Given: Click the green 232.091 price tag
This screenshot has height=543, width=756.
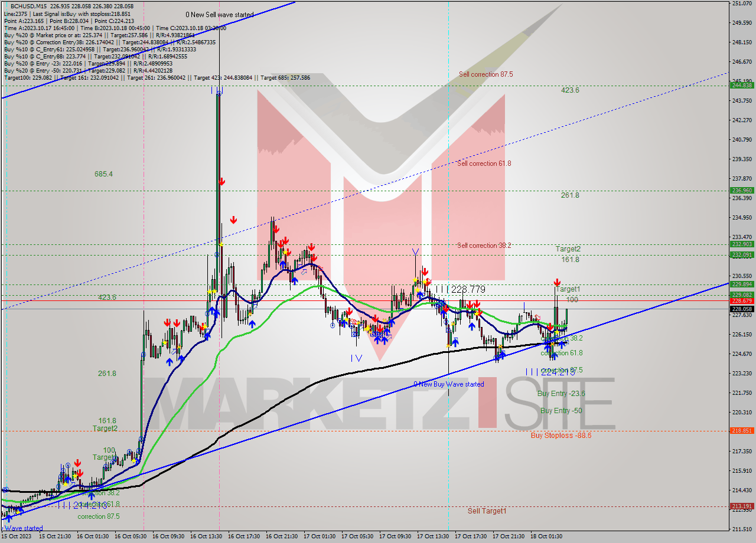Looking at the screenshot, I should click(742, 255).
